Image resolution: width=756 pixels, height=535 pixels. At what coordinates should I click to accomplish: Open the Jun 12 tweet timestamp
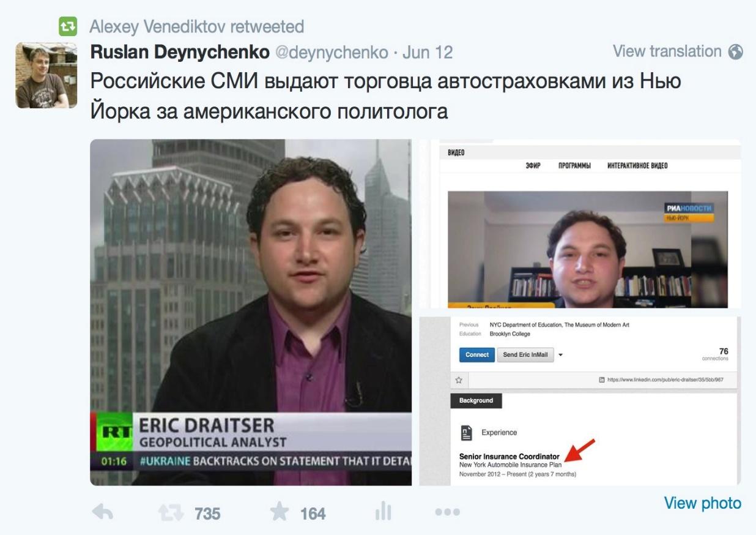click(428, 53)
